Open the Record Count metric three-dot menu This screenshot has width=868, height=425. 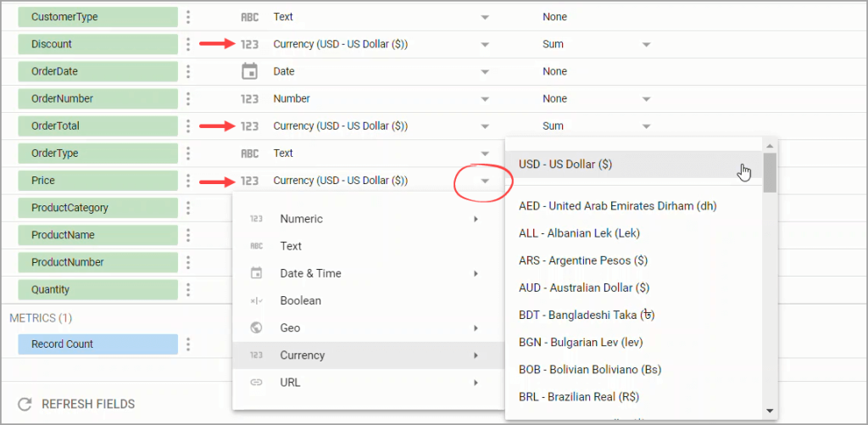(188, 344)
